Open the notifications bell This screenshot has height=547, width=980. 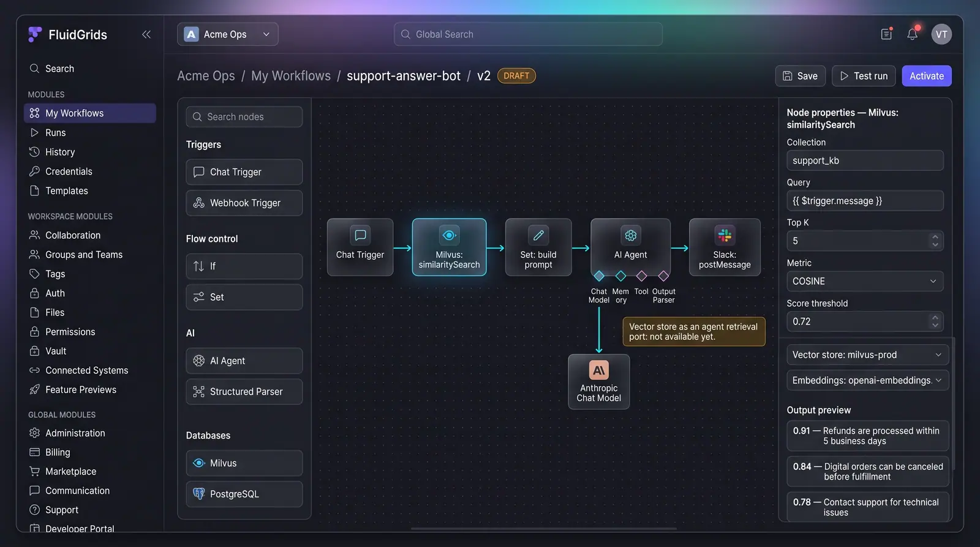tap(913, 34)
